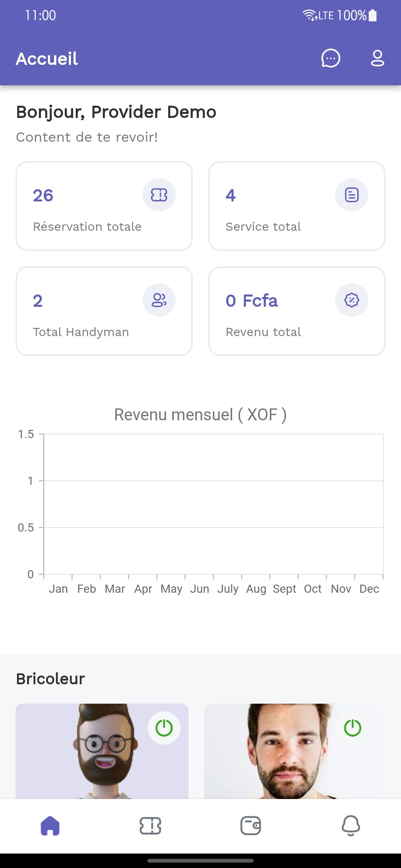
Task: Tap the 26 reservations count
Action: (43, 195)
